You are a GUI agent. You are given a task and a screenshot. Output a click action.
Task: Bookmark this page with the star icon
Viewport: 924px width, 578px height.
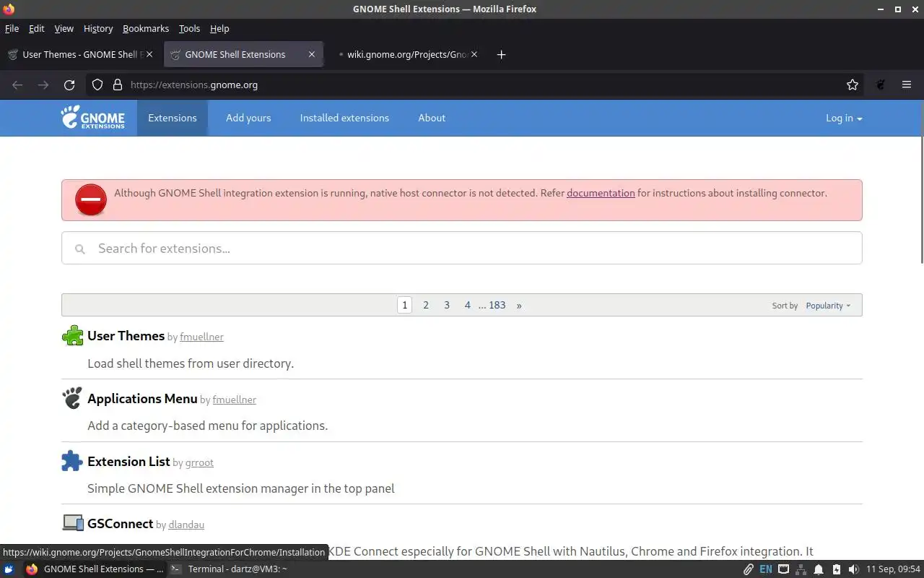point(853,85)
